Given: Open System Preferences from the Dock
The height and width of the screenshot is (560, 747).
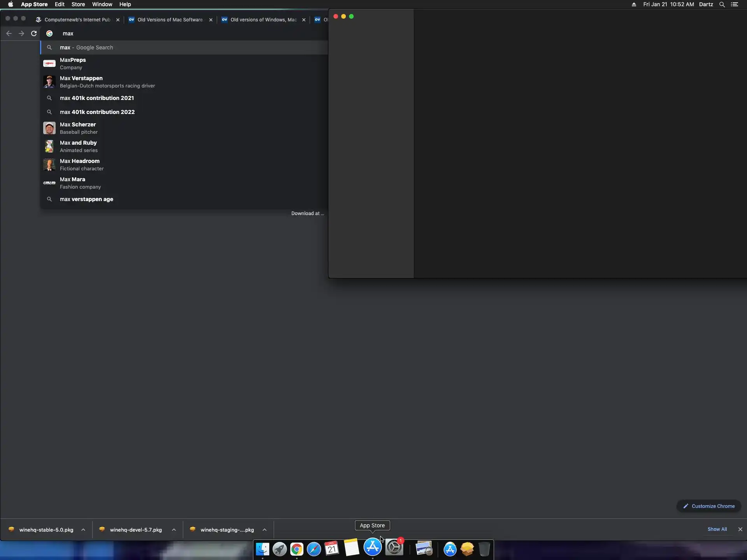Looking at the screenshot, I should [394, 548].
